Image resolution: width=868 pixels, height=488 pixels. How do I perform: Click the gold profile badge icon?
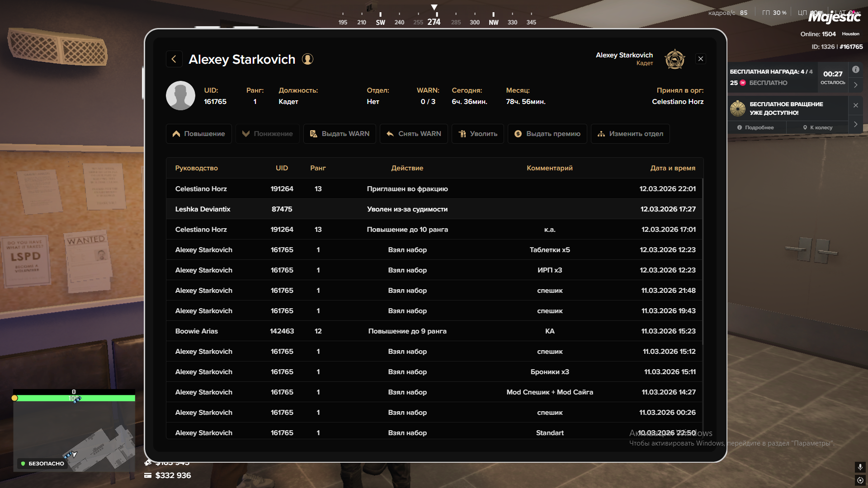307,59
